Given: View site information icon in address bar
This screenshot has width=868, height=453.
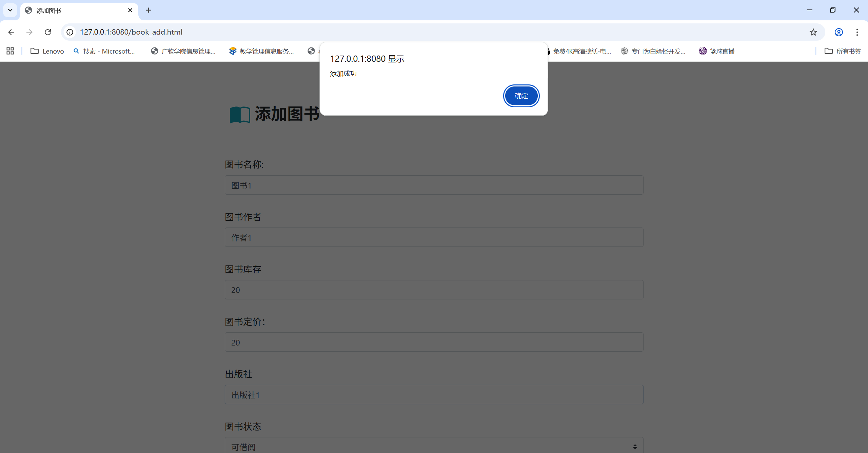Looking at the screenshot, I should pos(70,32).
